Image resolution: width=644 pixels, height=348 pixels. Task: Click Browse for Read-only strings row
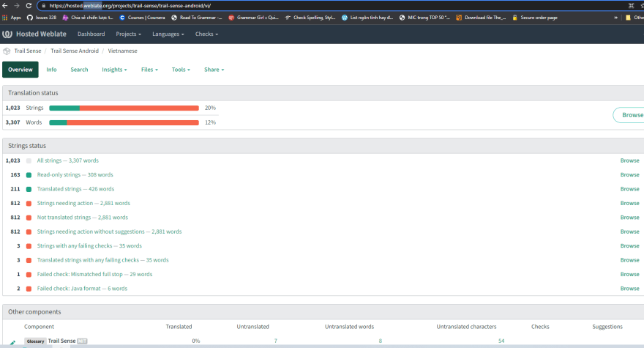629,175
